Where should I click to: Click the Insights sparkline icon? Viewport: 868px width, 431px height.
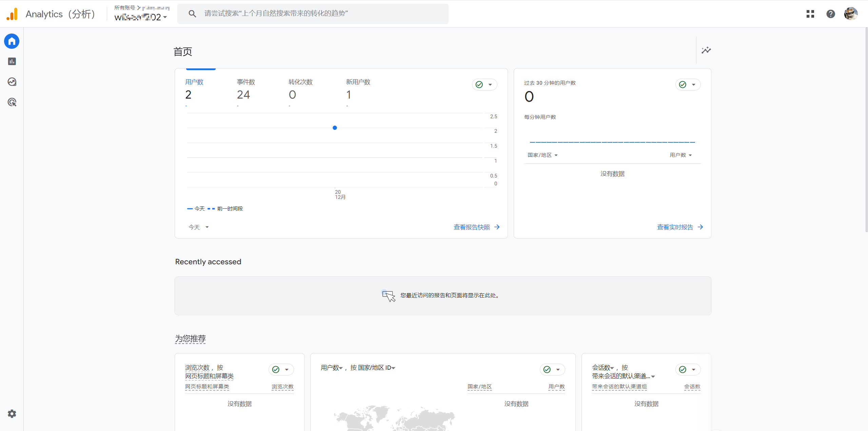(x=706, y=50)
